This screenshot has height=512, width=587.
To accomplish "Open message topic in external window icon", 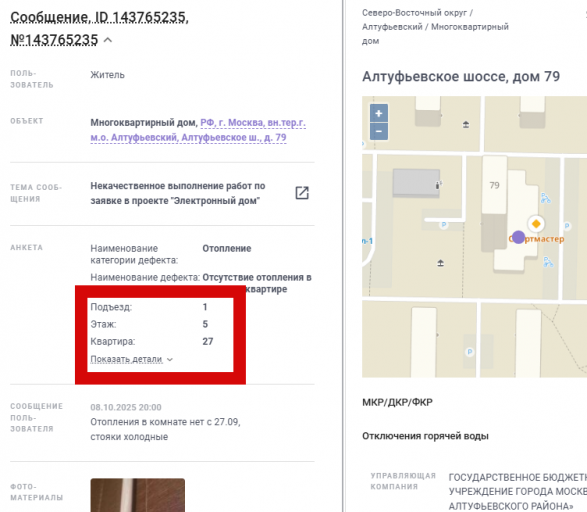I will [302, 193].
